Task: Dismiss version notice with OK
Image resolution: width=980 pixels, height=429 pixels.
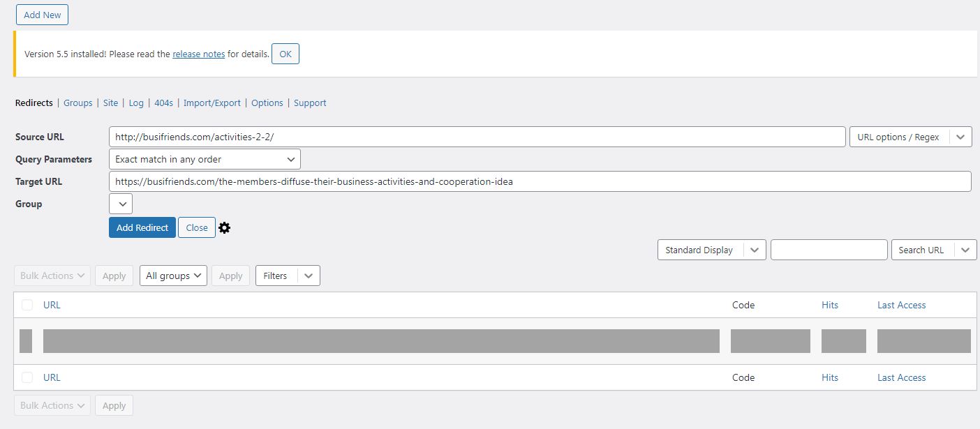Action: 285,54
